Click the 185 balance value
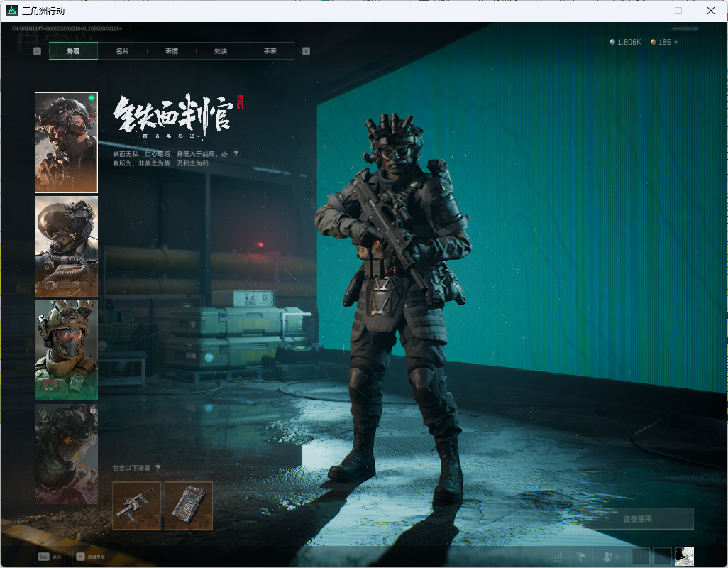The height and width of the screenshot is (568, 728). click(x=664, y=42)
